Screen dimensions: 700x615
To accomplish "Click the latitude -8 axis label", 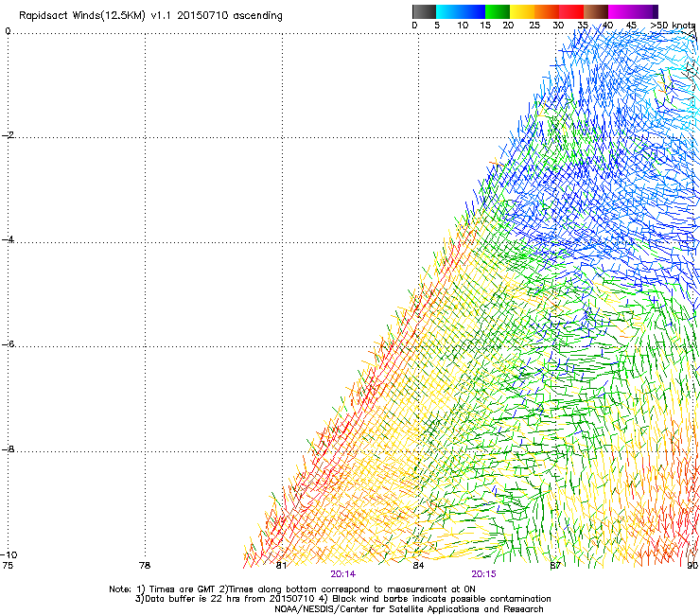I will [x=8, y=449].
